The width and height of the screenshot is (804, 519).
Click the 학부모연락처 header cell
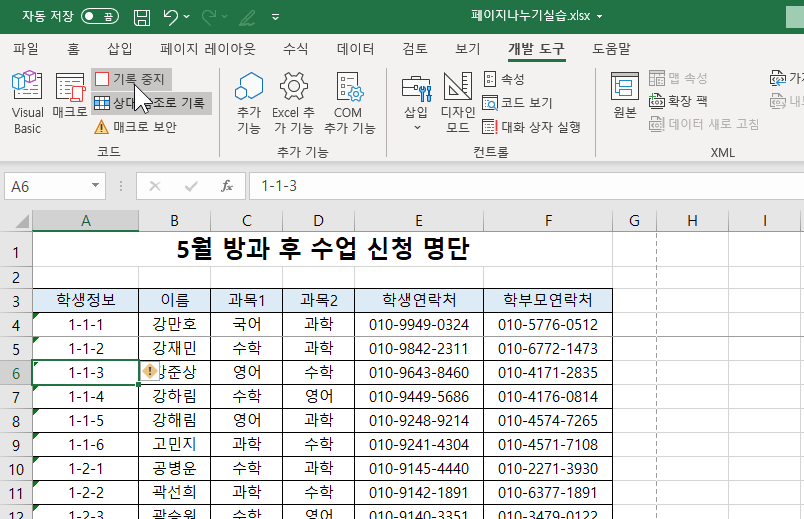click(548, 301)
